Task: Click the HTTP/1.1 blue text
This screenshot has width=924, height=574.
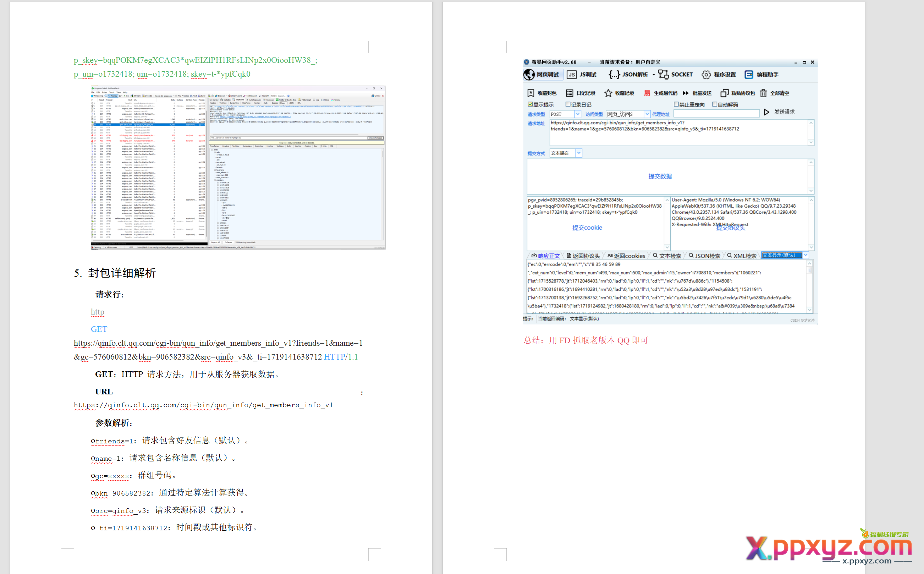Action: 341,357
